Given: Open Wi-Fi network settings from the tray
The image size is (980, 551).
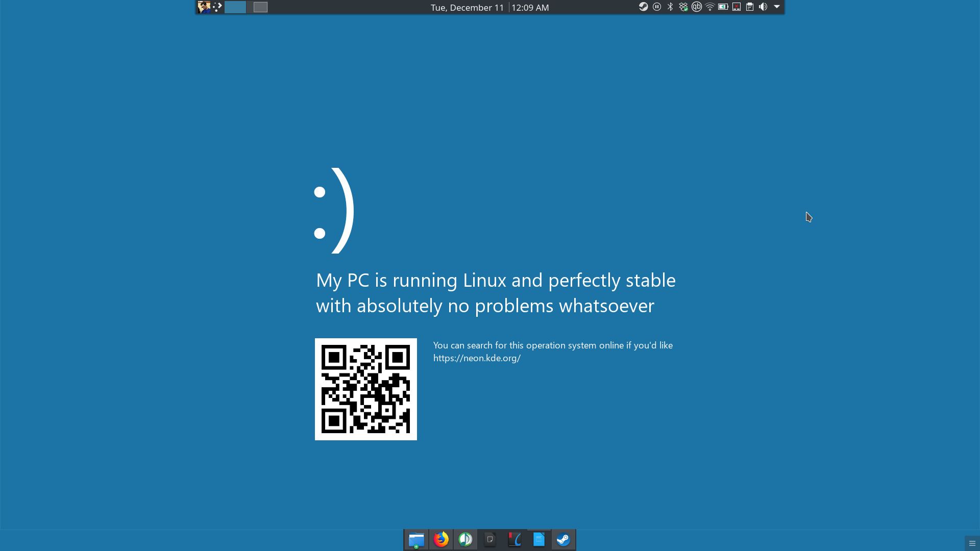Looking at the screenshot, I should tap(710, 7).
